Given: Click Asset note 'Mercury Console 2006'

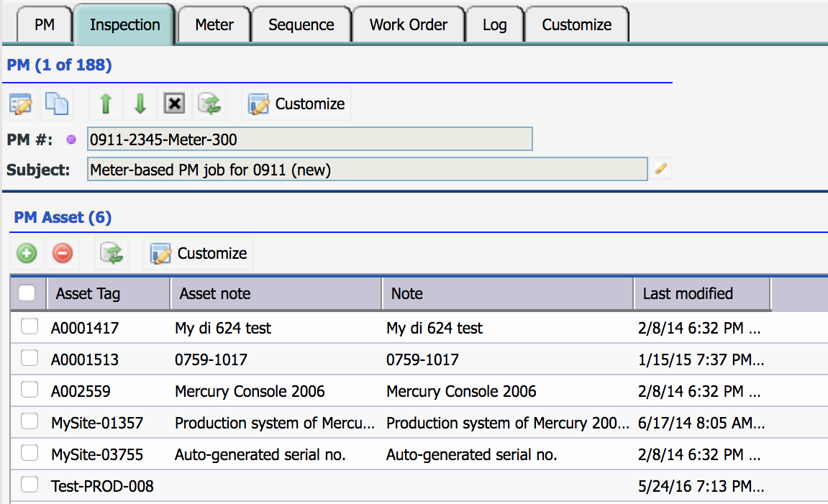Looking at the screenshot, I should click(x=250, y=392).
